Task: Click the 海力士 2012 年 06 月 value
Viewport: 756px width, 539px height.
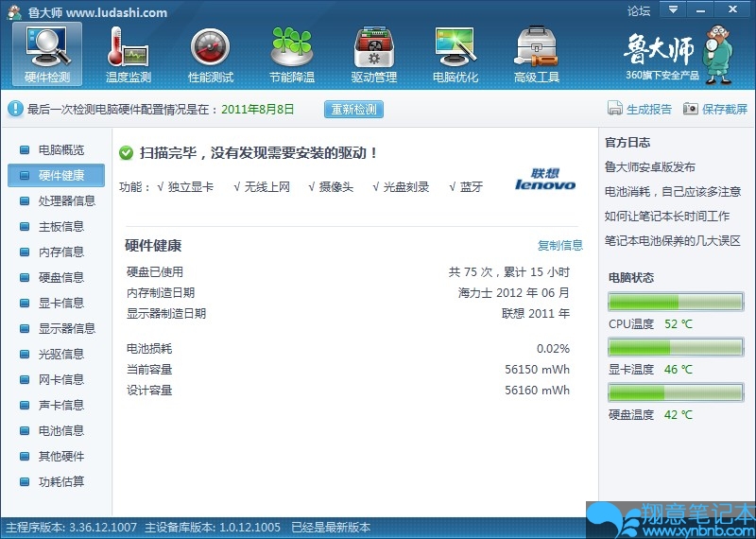Action: click(x=514, y=293)
